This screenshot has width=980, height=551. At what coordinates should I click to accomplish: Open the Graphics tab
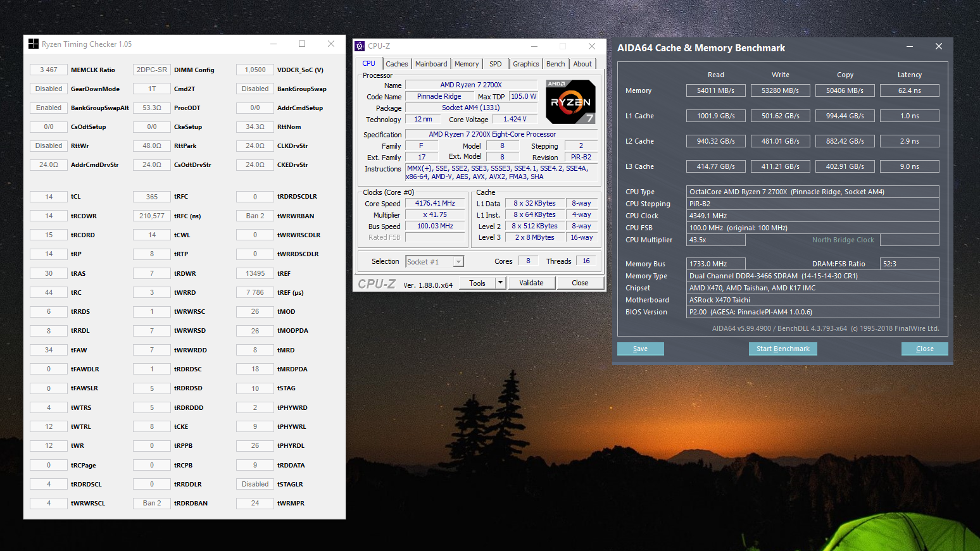tap(526, 64)
